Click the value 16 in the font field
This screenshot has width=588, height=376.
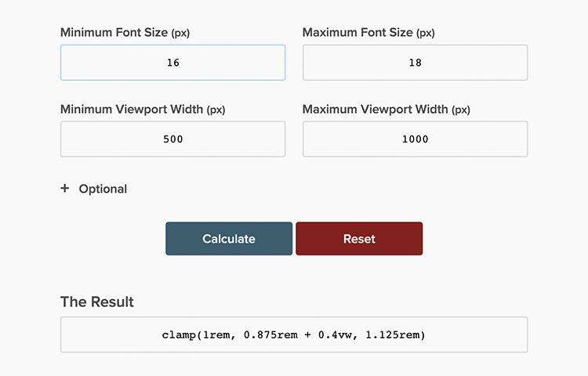(173, 63)
